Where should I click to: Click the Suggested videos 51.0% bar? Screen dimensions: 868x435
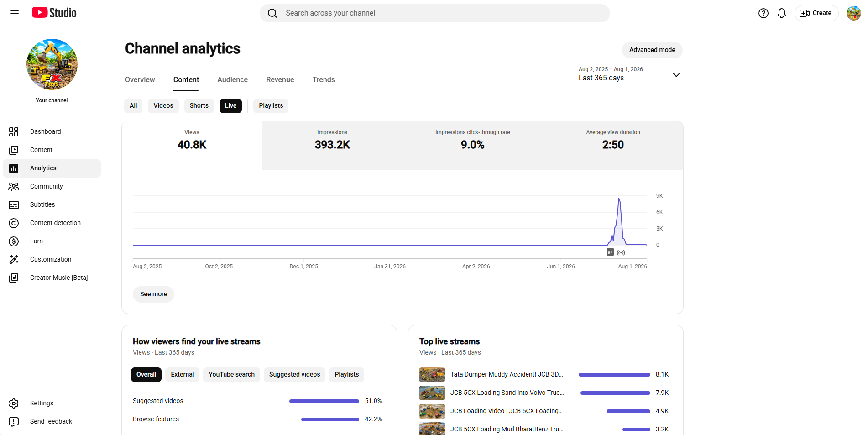pos(324,401)
